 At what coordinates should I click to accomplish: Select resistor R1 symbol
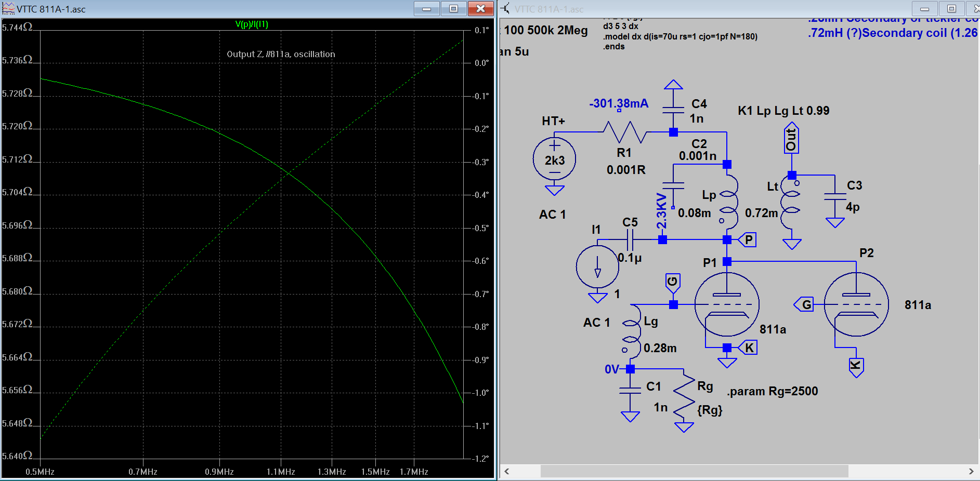[x=624, y=132]
